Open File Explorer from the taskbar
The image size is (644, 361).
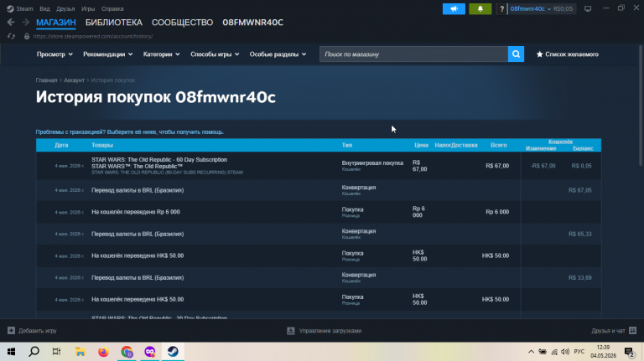click(80, 352)
